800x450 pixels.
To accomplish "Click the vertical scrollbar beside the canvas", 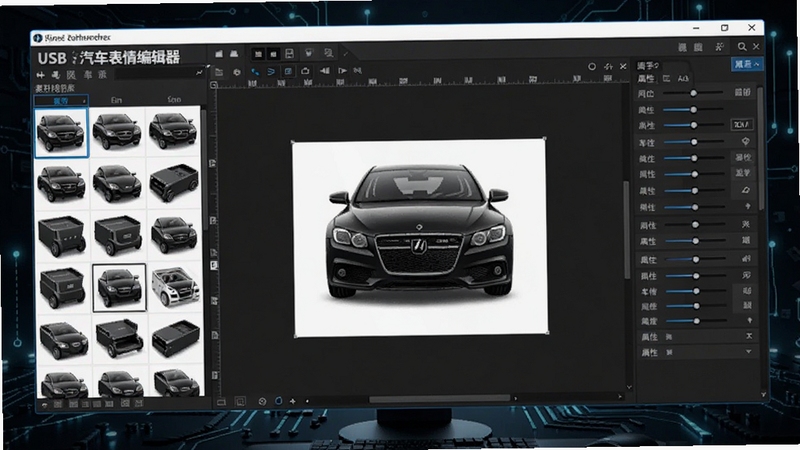I will (627, 230).
